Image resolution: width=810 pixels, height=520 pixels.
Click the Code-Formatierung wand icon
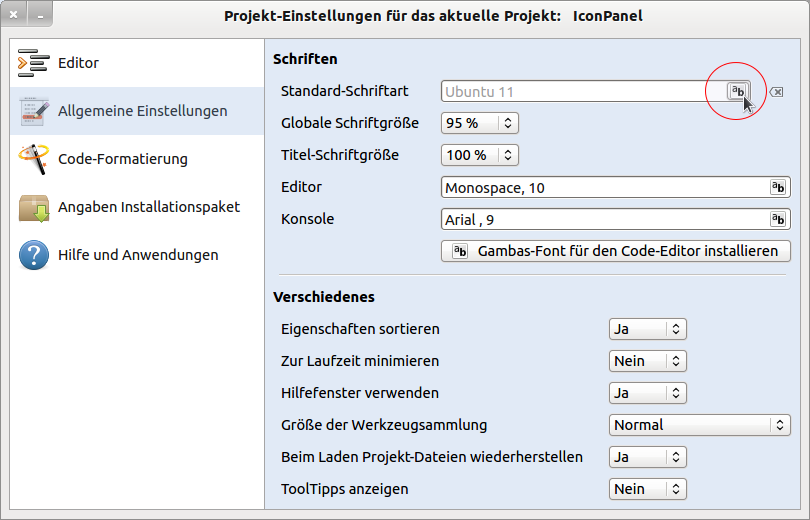pyautogui.click(x=33, y=159)
